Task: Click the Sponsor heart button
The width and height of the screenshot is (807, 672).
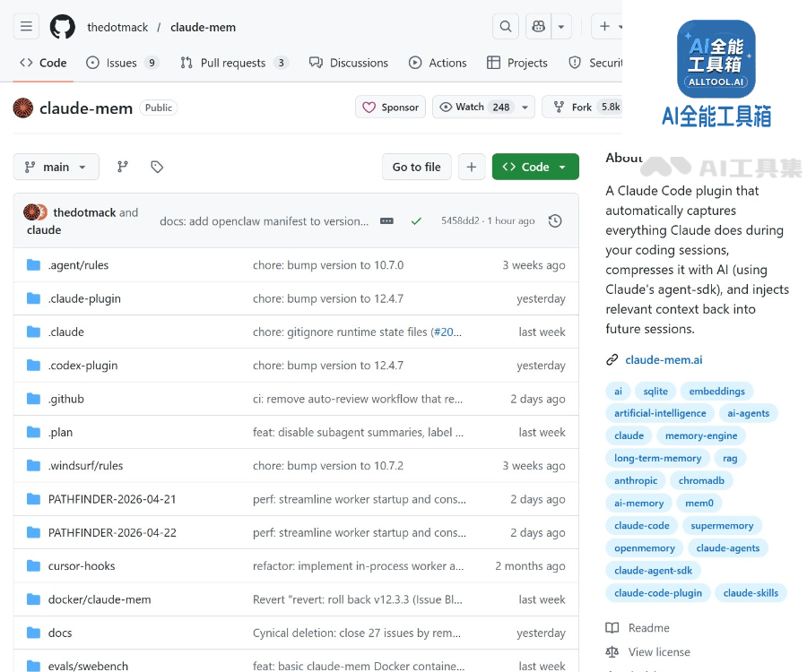Action: pyautogui.click(x=391, y=107)
